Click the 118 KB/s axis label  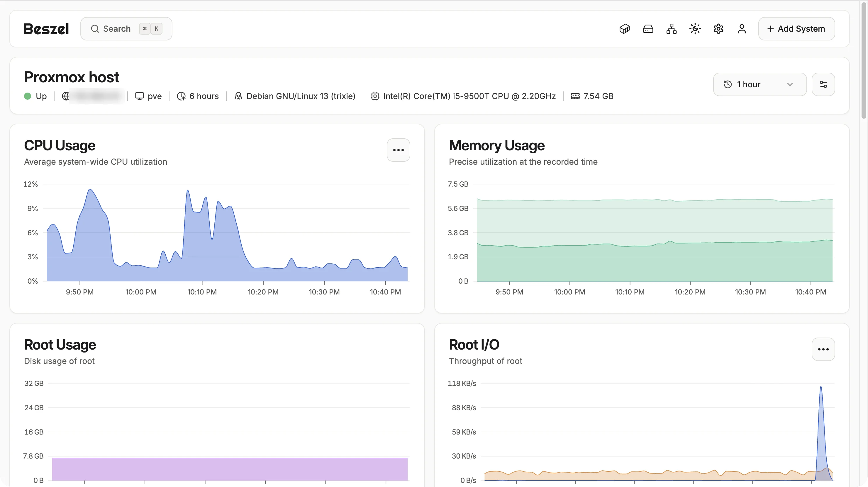[x=462, y=383]
